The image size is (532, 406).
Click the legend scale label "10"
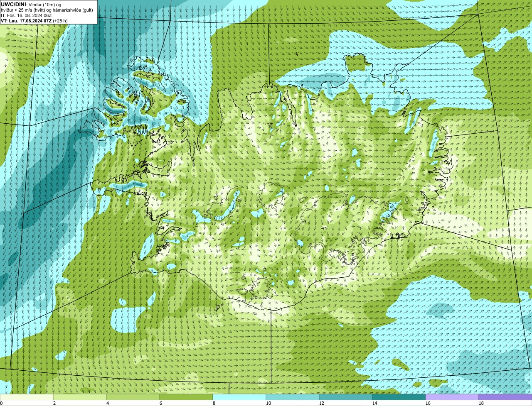pyautogui.click(x=268, y=403)
